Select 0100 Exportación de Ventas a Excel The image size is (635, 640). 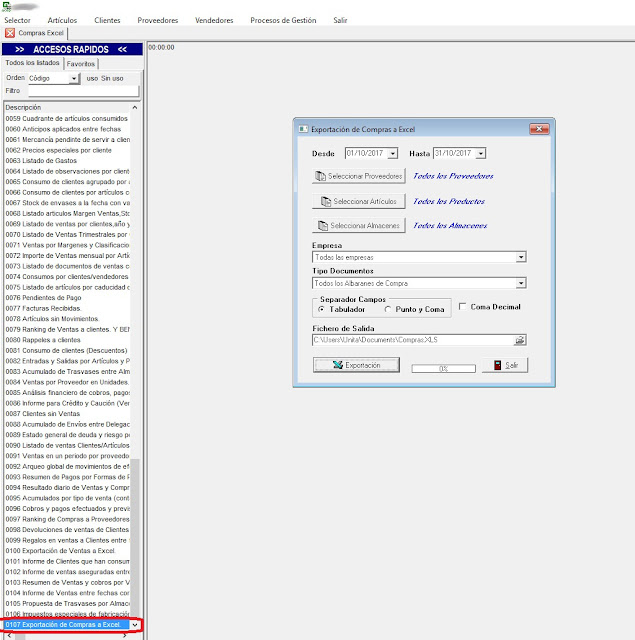(x=67, y=551)
